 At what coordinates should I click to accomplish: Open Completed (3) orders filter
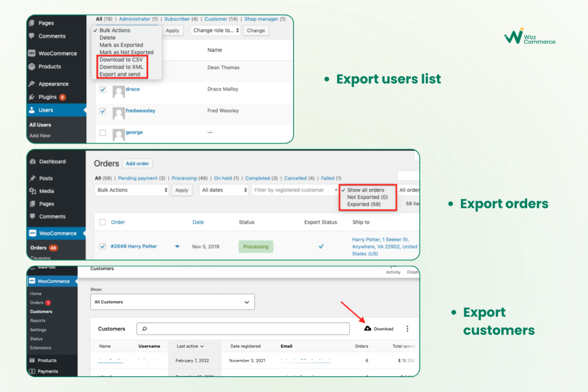tap(261, 178)
